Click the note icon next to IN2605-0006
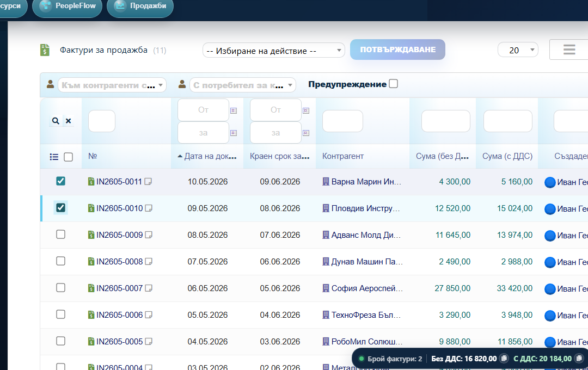 (x=149, y=315)
